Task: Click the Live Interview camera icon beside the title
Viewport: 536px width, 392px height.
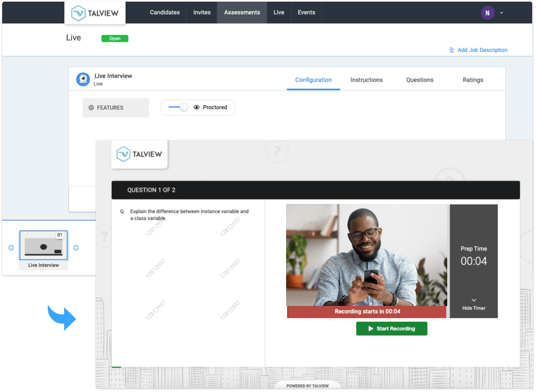Action: click(x=83, y=79)
